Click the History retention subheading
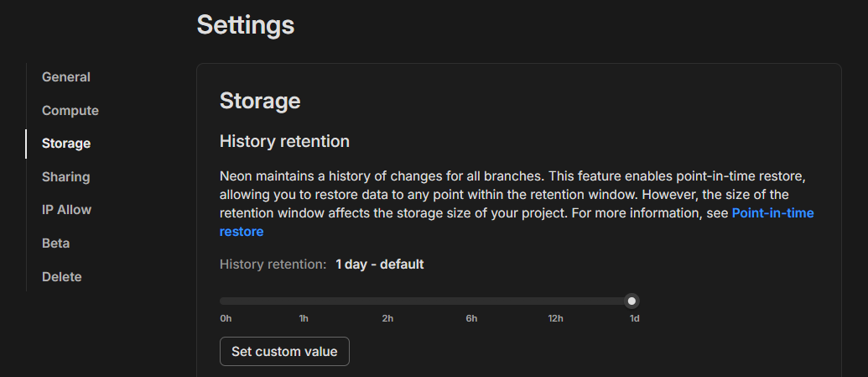Viewport: 868px width, 377px height. click(284, 141)
